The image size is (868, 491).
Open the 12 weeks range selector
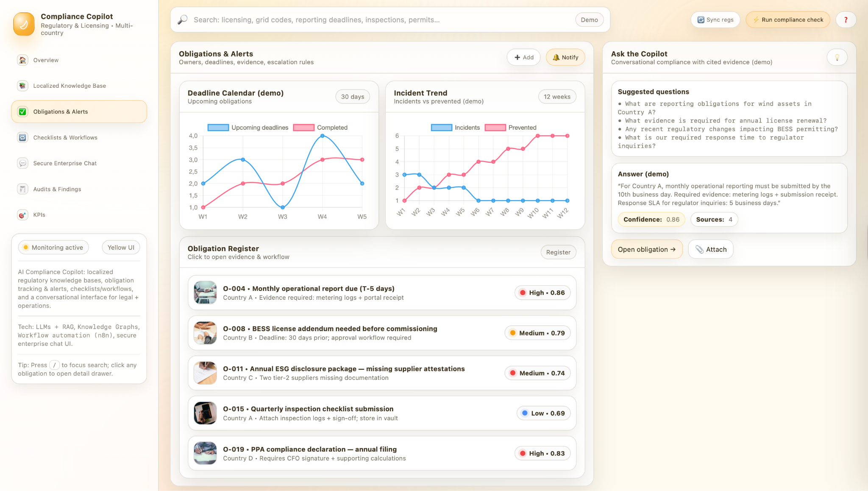(x=556, y=97)
